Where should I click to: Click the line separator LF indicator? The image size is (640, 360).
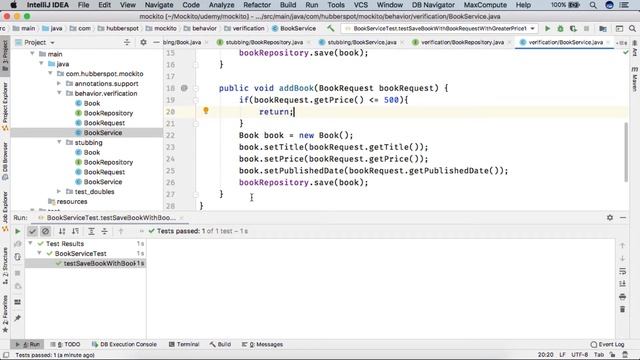point(562,355)
